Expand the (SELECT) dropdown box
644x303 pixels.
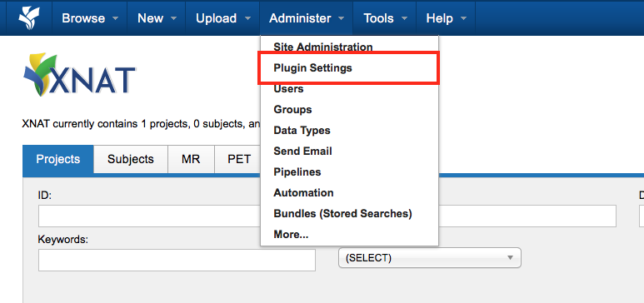[x=430, y=258]
